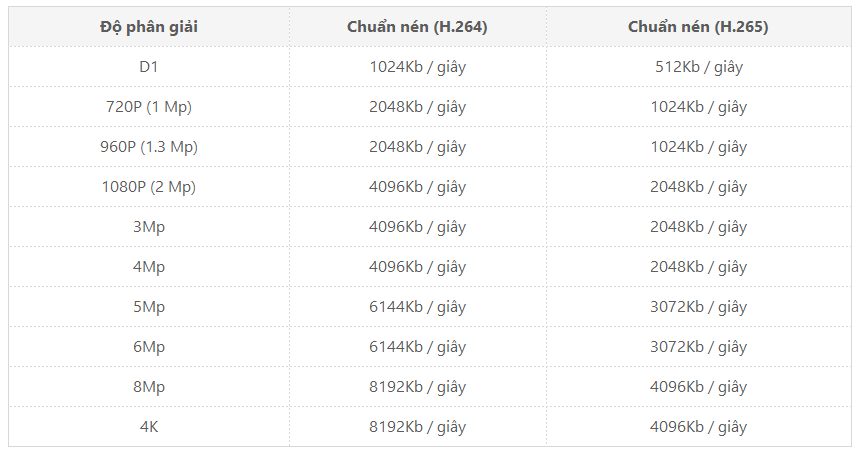Image resolution: width=864 pixels, height=456 pixels.
Task: Select the D1 resolution cell
Action: pyautogui.click(x=149, y=67)
